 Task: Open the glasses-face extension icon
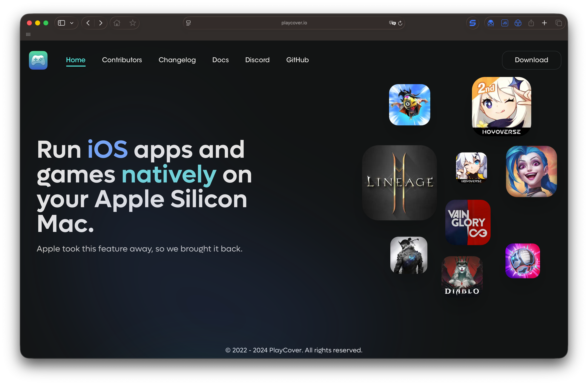point(491,23)
